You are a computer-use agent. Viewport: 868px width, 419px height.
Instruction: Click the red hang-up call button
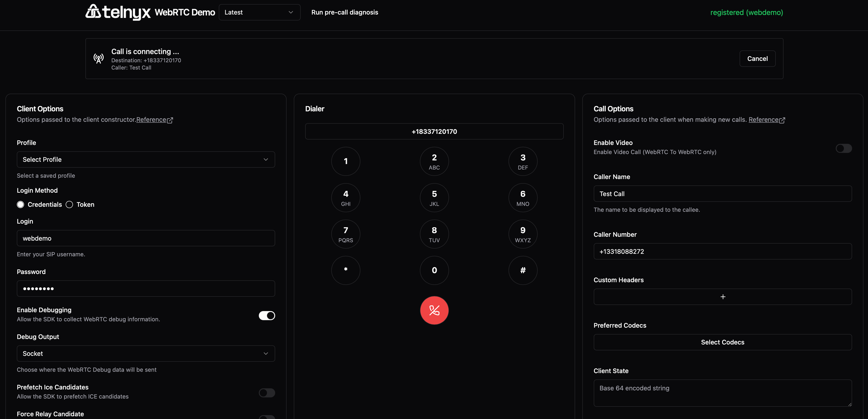pos(434,310)
